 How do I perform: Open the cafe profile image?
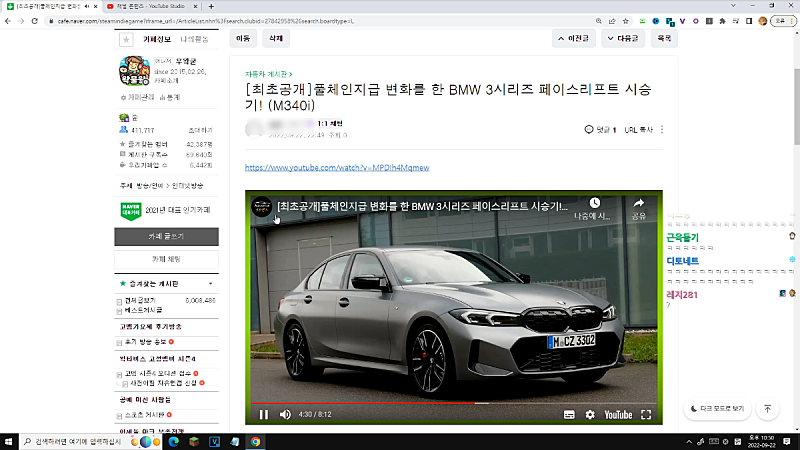[134, 70]
